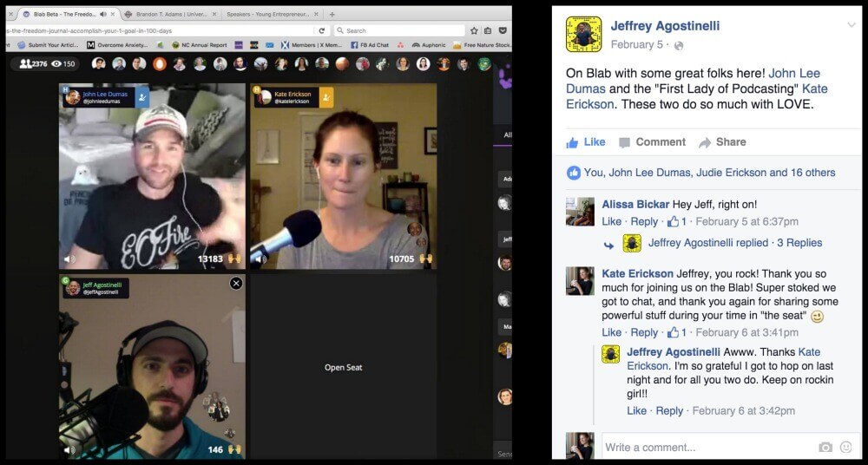This screenshot has height=465, width=868.
Task: Like Jeffrey's 'Awww. Thanks' reply
Action: pos(636,410)
